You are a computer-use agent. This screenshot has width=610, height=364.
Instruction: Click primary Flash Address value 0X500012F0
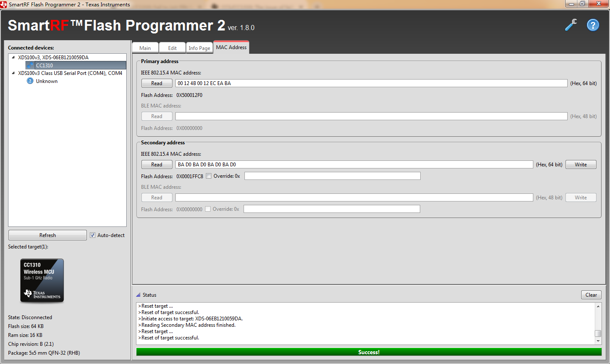[189, 95]
